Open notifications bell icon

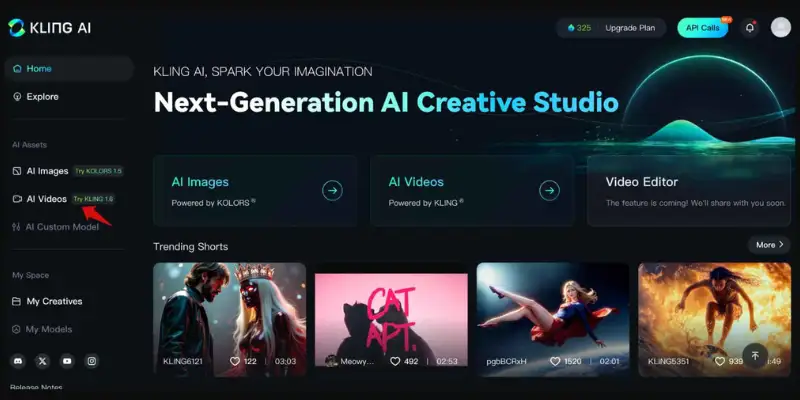coord(749,28)
